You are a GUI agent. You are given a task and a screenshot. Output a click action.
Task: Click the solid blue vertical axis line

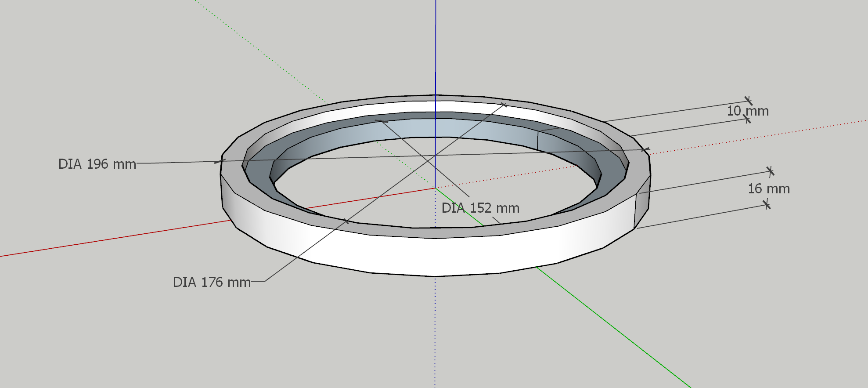(x=436, y=44)
